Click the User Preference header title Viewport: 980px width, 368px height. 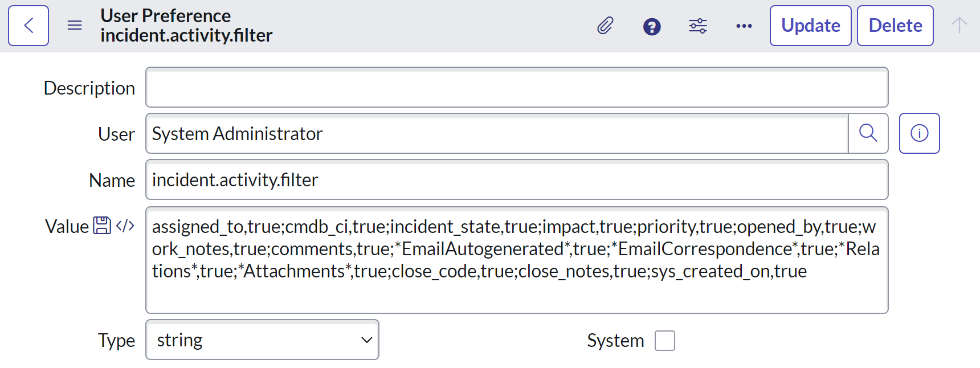pyautogui.click(x=166, y=16)
